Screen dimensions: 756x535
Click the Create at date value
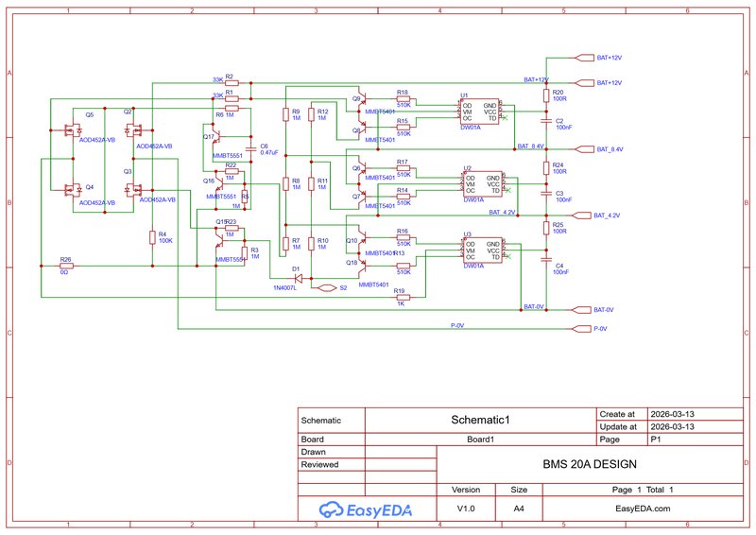tap(672, 414)
